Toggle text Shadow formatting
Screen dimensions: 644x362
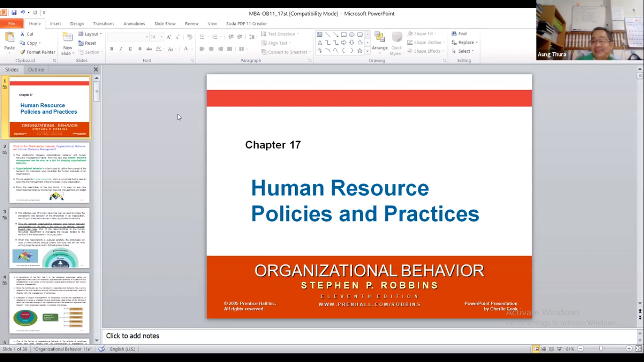point(140,49)
